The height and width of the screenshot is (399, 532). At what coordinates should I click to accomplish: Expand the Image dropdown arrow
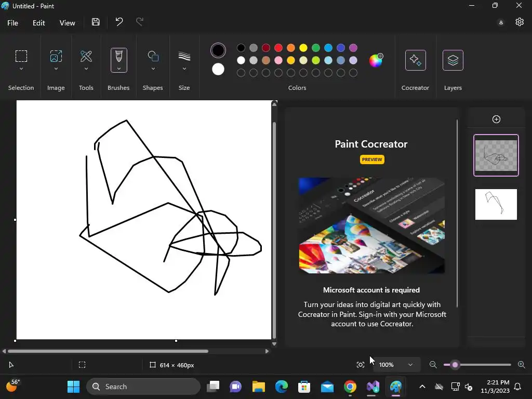(56, 69)
